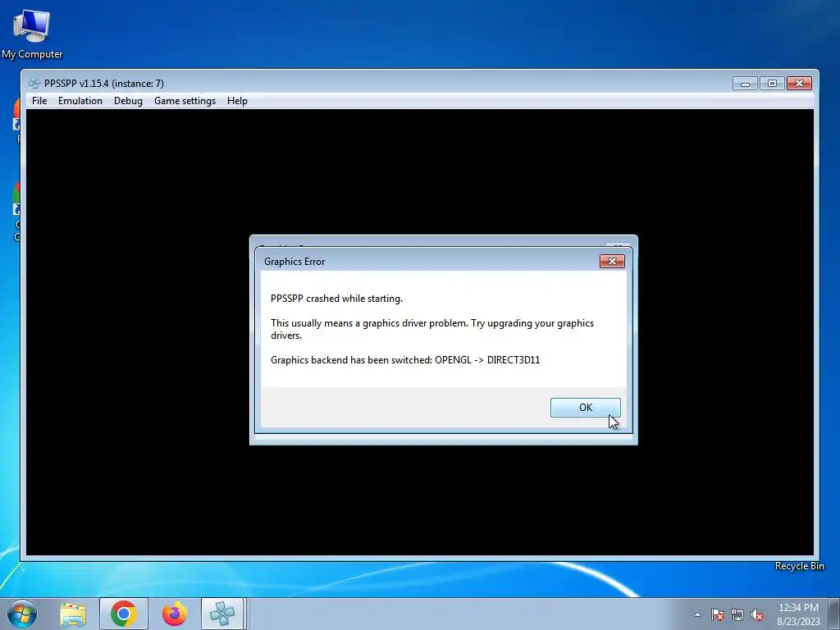Open the Debug menu
The width and height of the screenshot is (840, 630).
pyautogui.click(x=128, y=101)
